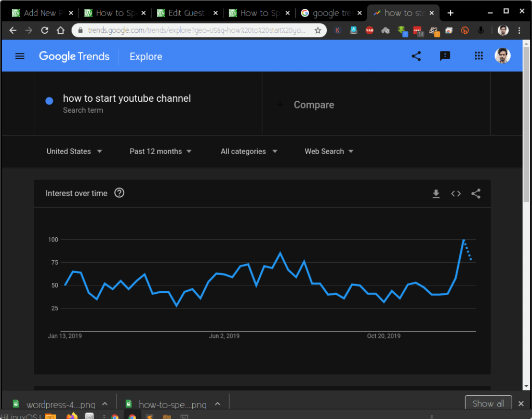Click the orange circular extension icon
The height and width of the screenshot is (419, 532).
click(x=464, y=31)
